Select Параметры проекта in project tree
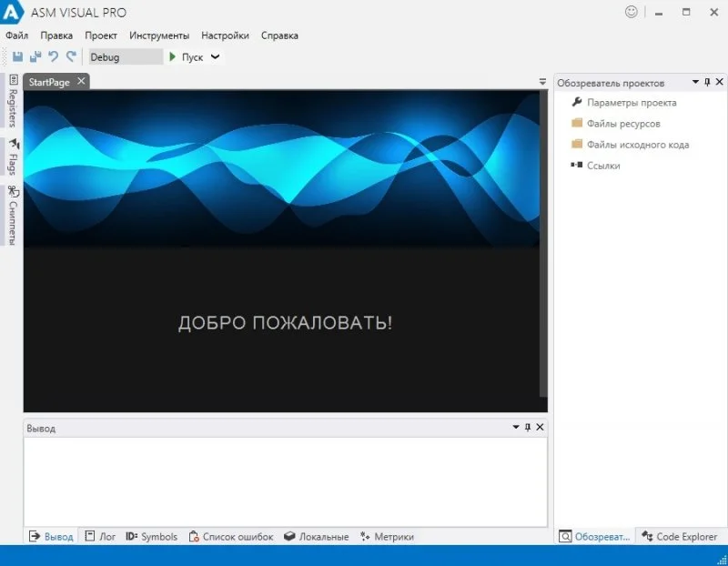The height and width of the screenshot is (566, 728). (x=632, y=103)
